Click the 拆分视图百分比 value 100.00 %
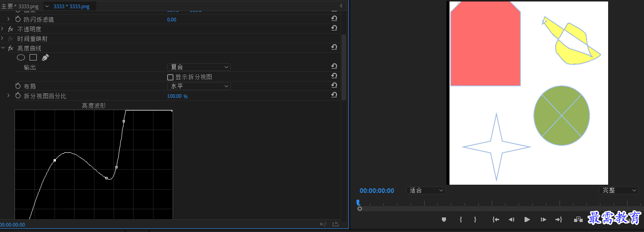Screen dimensions: 644x232 point(178,96)
